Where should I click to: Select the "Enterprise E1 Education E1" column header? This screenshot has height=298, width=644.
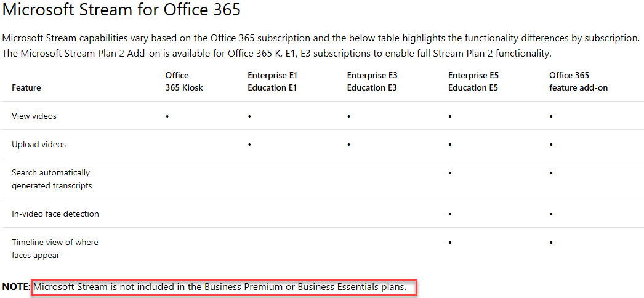(x=272, y=81)
